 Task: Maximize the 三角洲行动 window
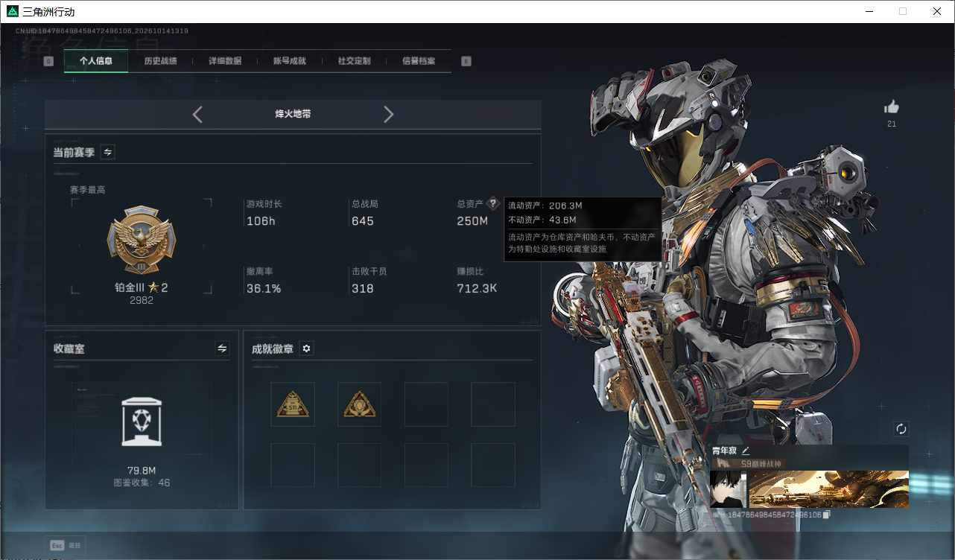click(903, 11)
